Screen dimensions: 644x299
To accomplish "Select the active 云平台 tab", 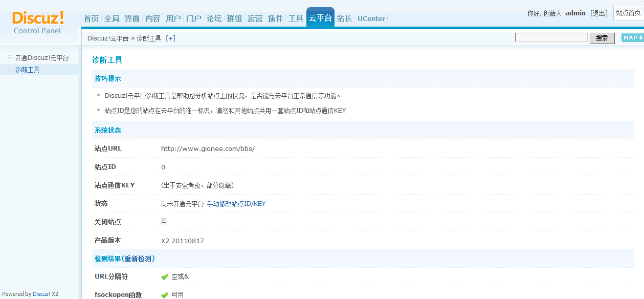I will pos(320,18).
